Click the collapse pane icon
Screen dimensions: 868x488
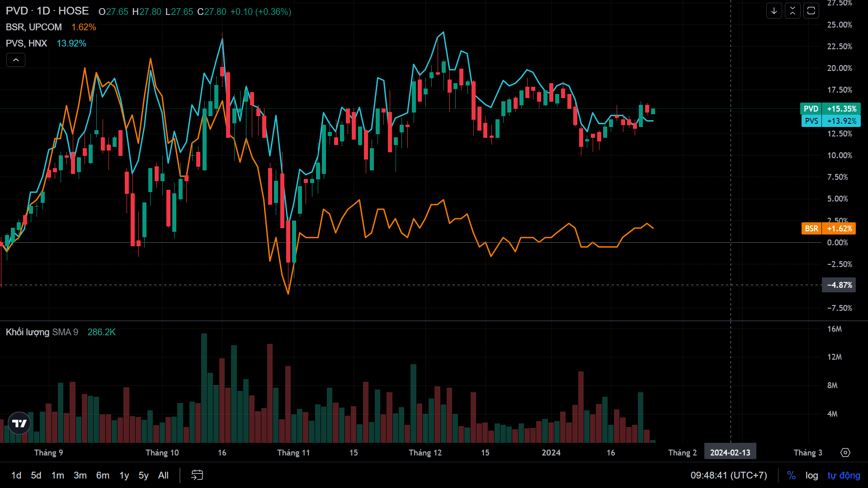[793, 11]
